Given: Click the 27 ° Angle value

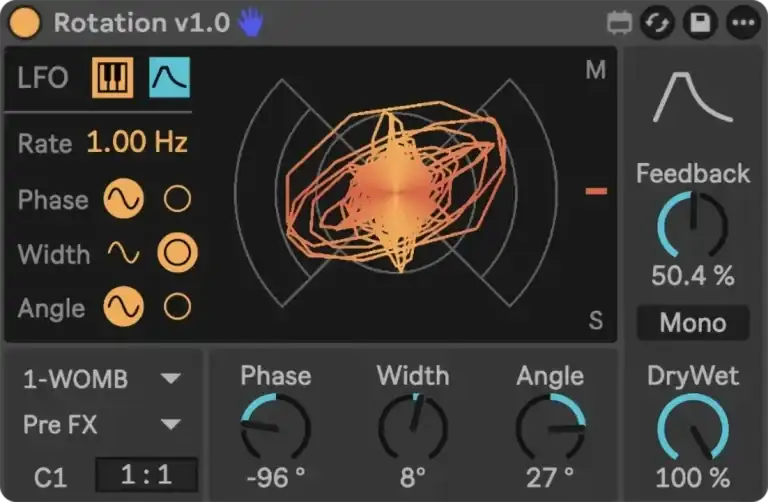Looking at the screenshot, I should [551, 478].
